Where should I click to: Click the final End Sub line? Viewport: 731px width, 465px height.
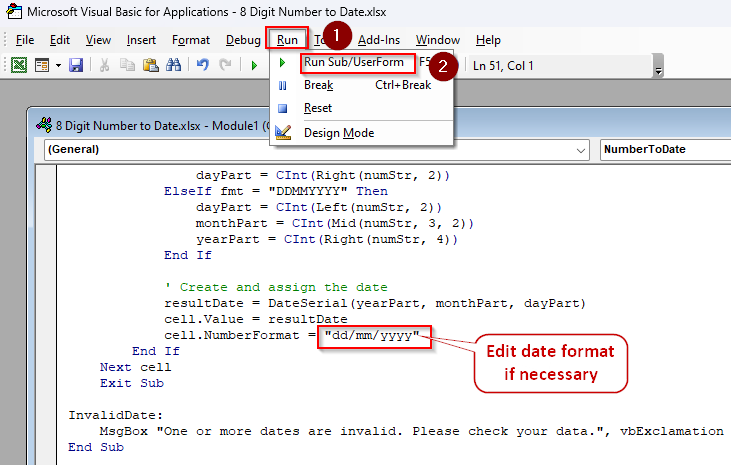pyautogui.click(x=96, y=447)
